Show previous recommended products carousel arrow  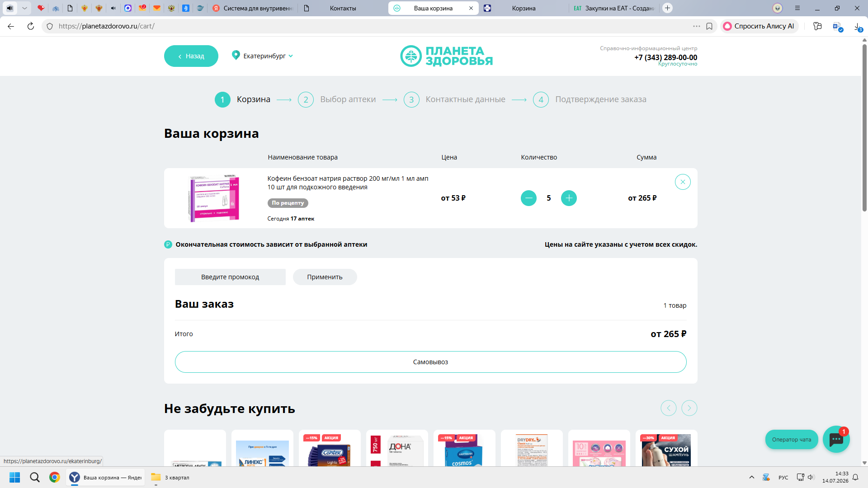(669, 408)
